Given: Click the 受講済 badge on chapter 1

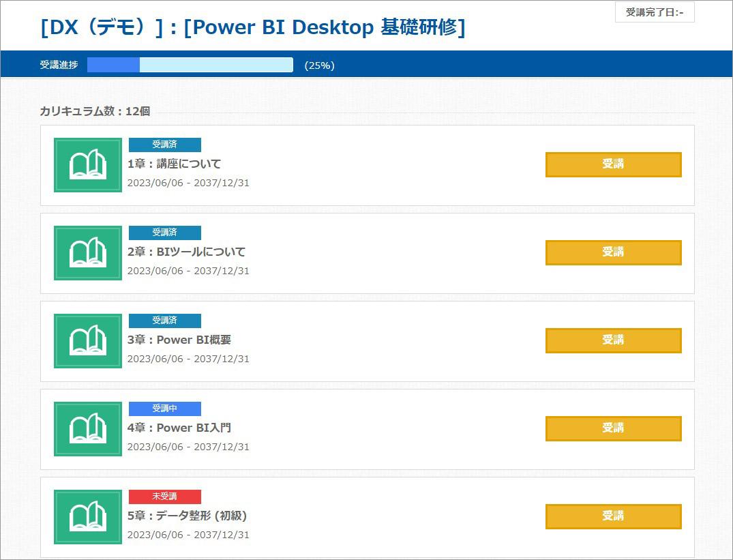Looking at the screenshot, I should 164,145.
